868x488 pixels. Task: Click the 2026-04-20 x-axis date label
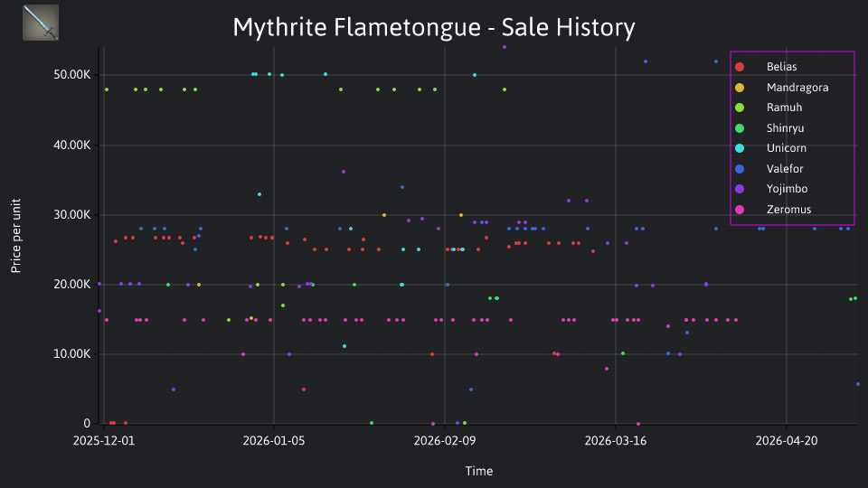[787, 440]
